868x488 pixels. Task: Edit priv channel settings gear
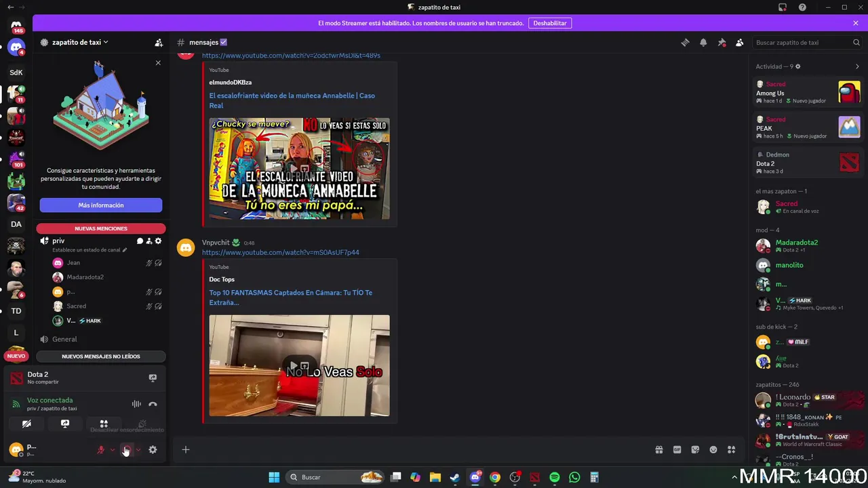(159, 241)
